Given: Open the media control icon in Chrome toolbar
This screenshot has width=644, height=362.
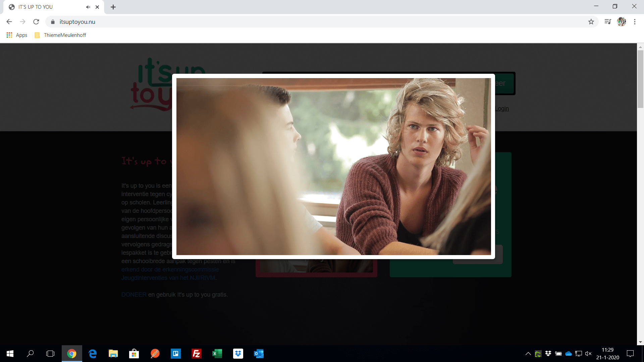Looking at the screenshot, I should (x=608, y=22).
